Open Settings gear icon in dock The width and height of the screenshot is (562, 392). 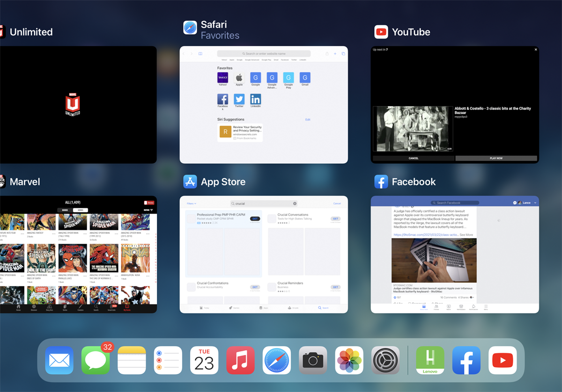385,360
